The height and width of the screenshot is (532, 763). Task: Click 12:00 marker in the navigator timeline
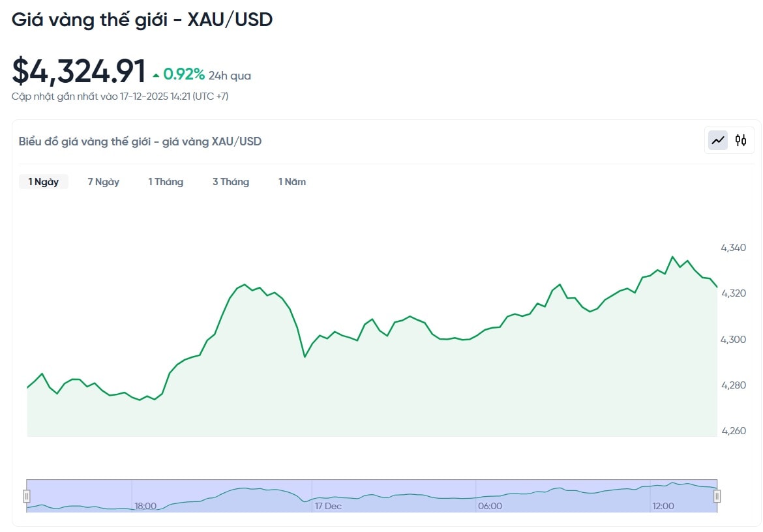663,506
